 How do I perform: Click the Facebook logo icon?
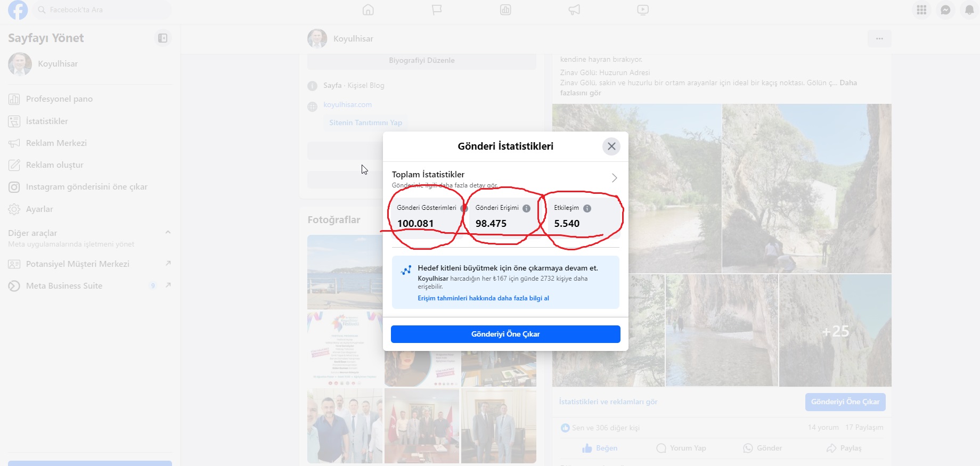coord(18,10)
